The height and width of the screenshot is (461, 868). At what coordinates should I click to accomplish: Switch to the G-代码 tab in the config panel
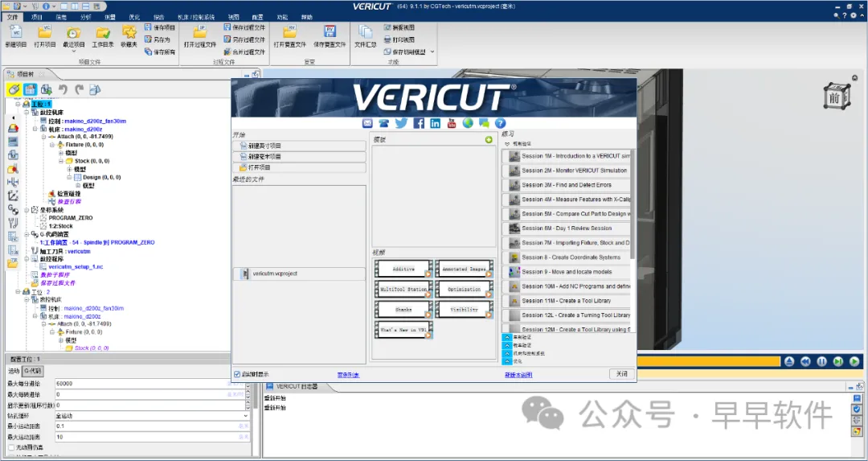pyautogui.click(x=33, y=371)
